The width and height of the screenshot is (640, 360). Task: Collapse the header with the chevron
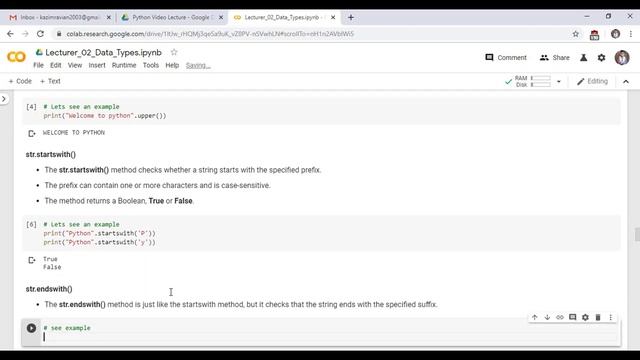tap(626, 82)
